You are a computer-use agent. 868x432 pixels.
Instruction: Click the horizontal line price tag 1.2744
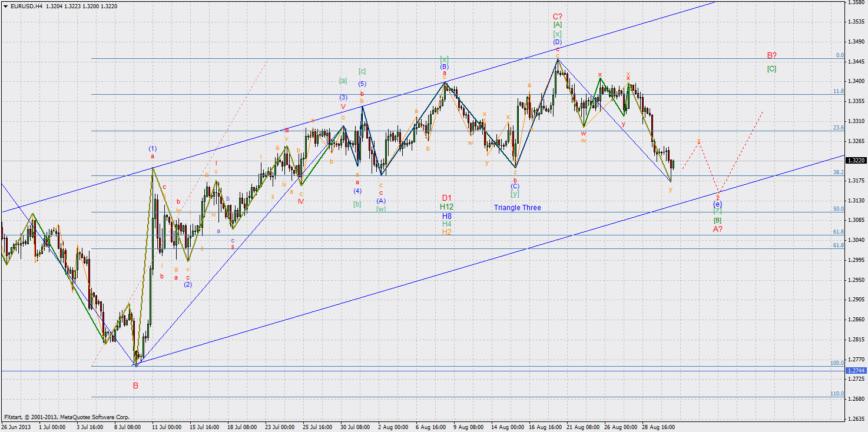(x=856, y=370)
